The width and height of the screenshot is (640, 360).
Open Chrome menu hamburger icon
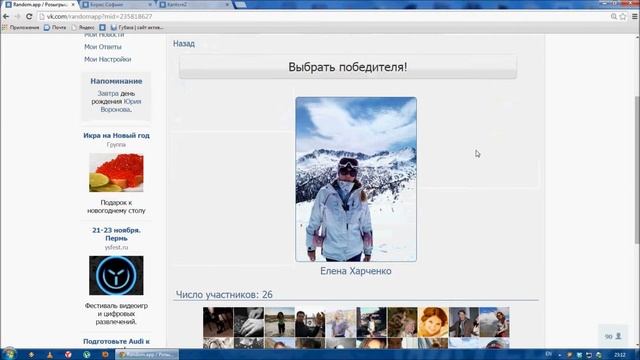(x=635, y=16)
